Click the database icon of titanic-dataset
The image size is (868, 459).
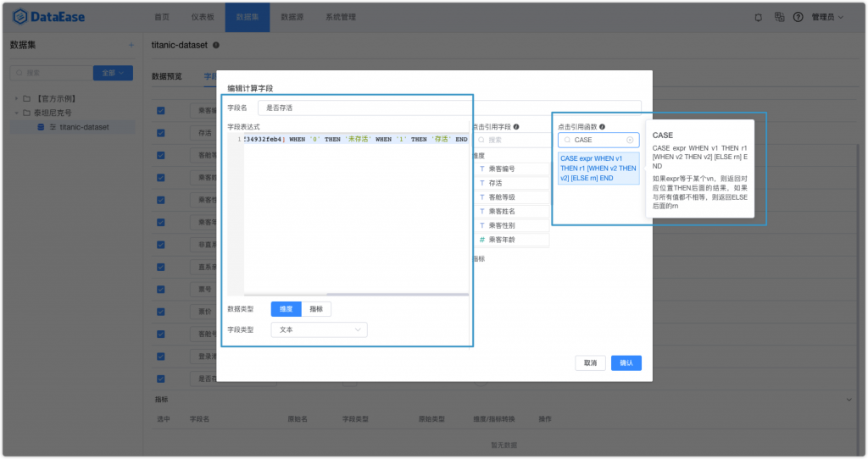click(x=41, y=127)
